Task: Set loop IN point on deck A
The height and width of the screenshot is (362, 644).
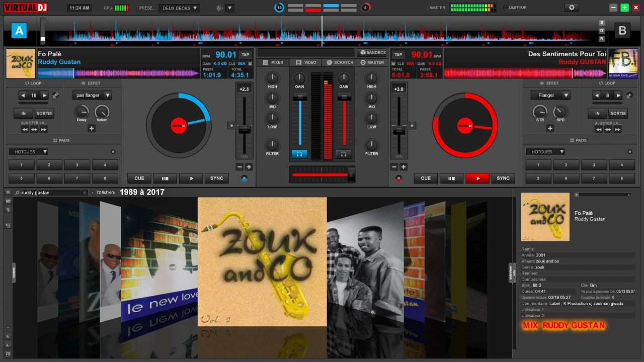Action: [23, 114]
